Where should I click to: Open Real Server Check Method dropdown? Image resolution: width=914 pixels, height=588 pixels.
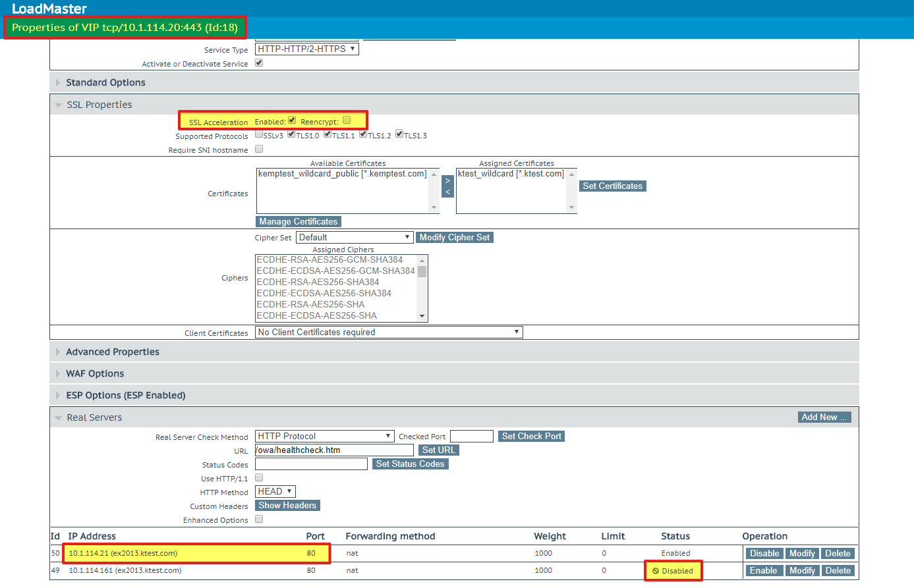coord(324,437)
